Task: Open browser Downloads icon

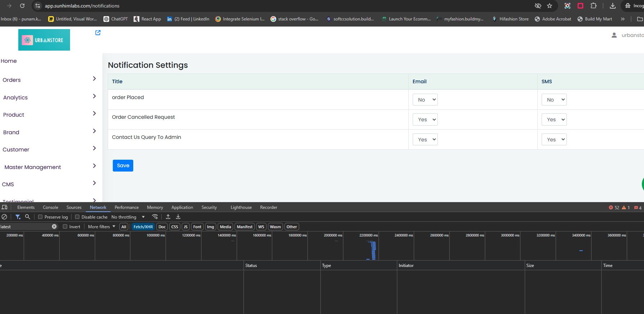Action: point(613,6)
